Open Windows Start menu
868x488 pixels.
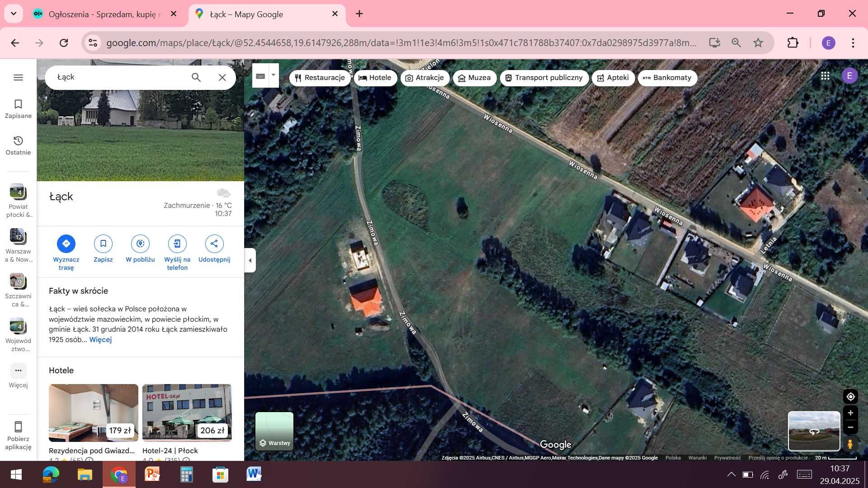tap(16, 474)
